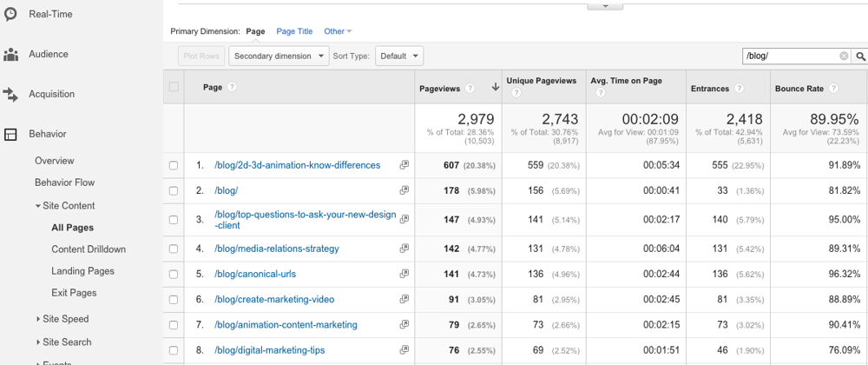Open the Real-Time clock icon
868x365 pixels.
10,15
